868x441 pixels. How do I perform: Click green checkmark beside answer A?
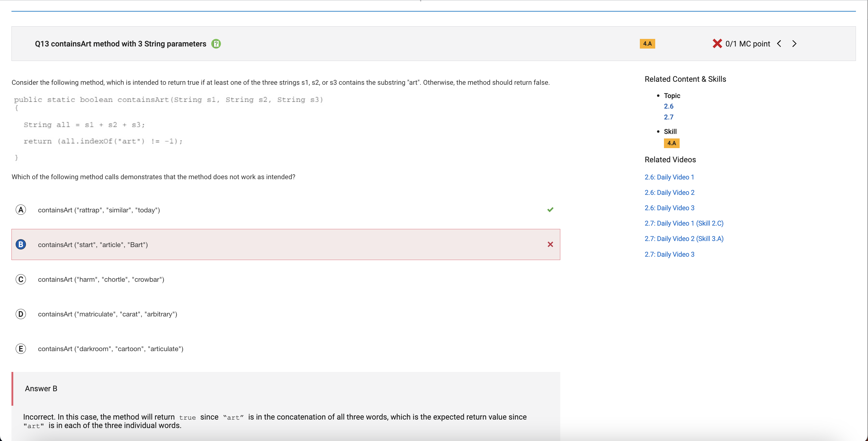tap(550, 210)
